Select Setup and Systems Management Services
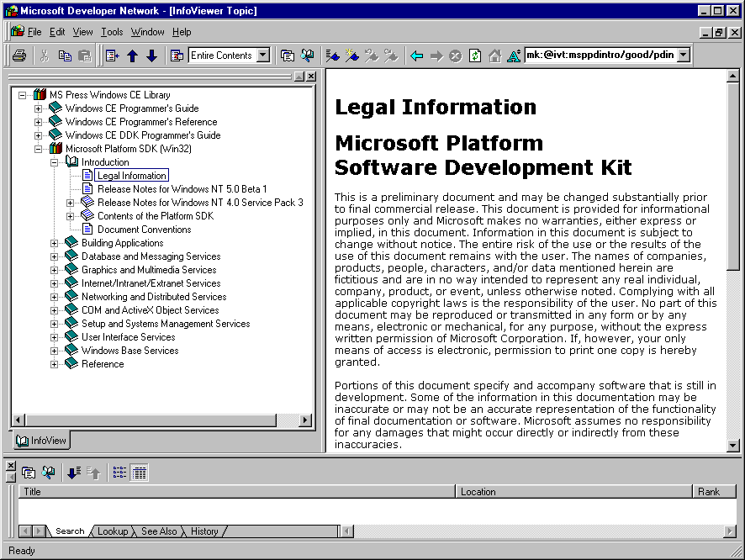745x560 pixels. click(x=166, y=324)
